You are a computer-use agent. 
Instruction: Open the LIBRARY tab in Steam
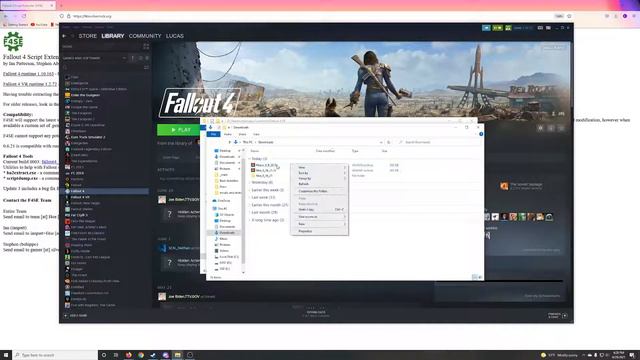coord(113,36)
